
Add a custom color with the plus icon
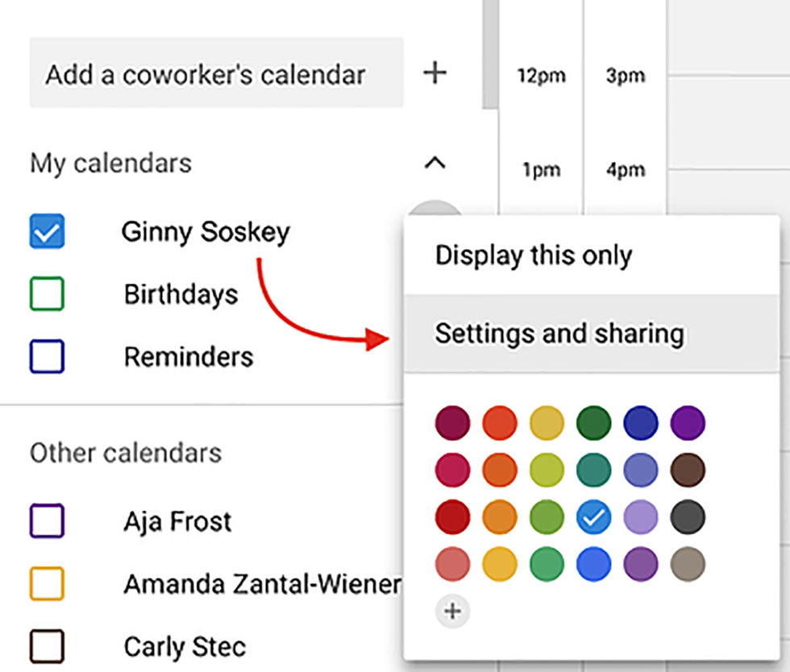tap(452, 611)
